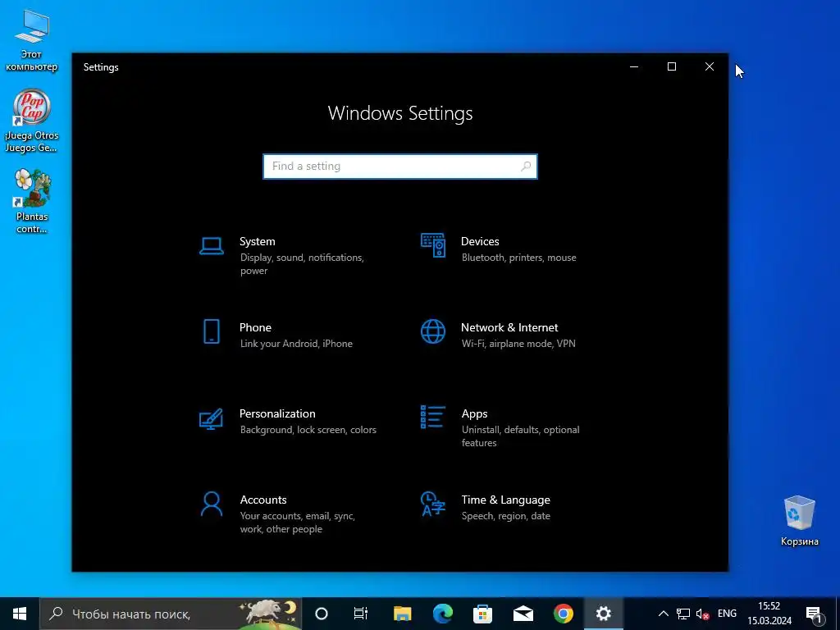Click the search magnifier in Find a setting
840x630 pixels.
point(526,167)
